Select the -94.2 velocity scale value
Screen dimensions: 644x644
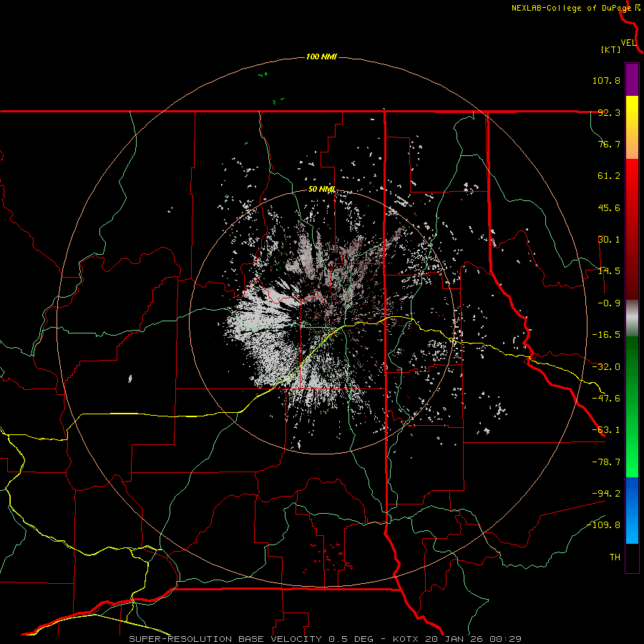click(x=606, y=493)
